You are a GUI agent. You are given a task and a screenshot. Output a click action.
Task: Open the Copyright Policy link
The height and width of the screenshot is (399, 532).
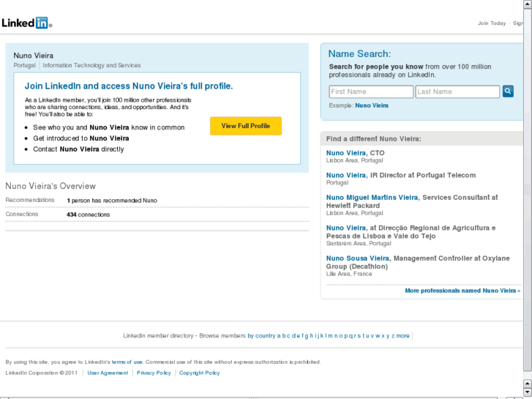pyautogui.click(x=200, y=373)
